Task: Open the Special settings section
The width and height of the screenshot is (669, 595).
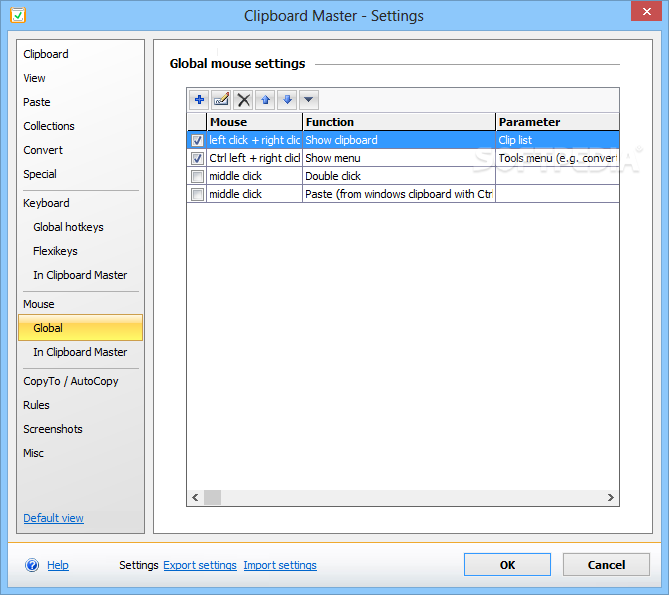Action: 40,174
